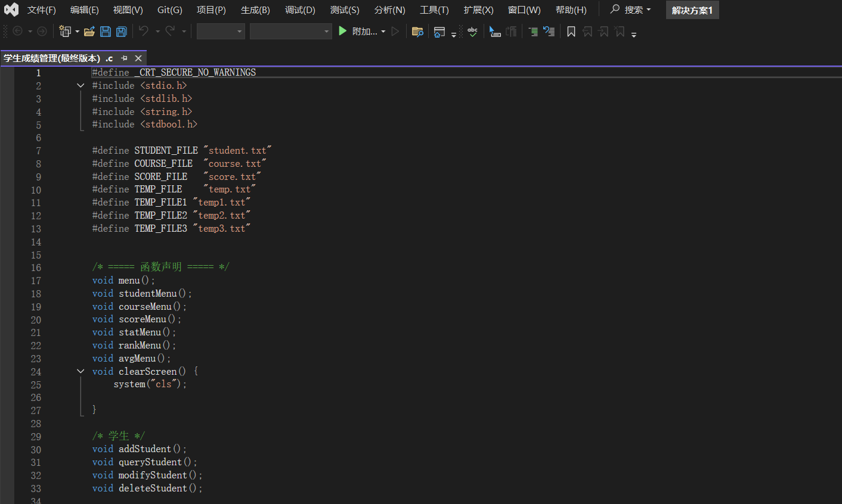Click the abc spell check icon
This screenshot has width=842, height=504.
pyautogui.click(x=472, y=32)
